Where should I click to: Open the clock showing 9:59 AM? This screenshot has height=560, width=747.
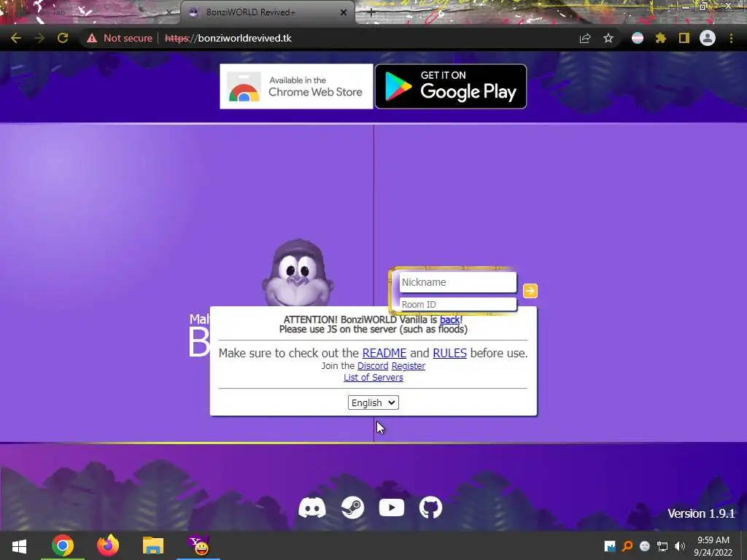coord(713,546)
